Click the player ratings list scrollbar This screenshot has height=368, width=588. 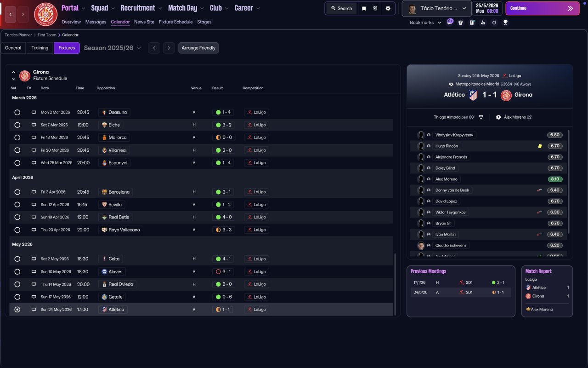569,182
